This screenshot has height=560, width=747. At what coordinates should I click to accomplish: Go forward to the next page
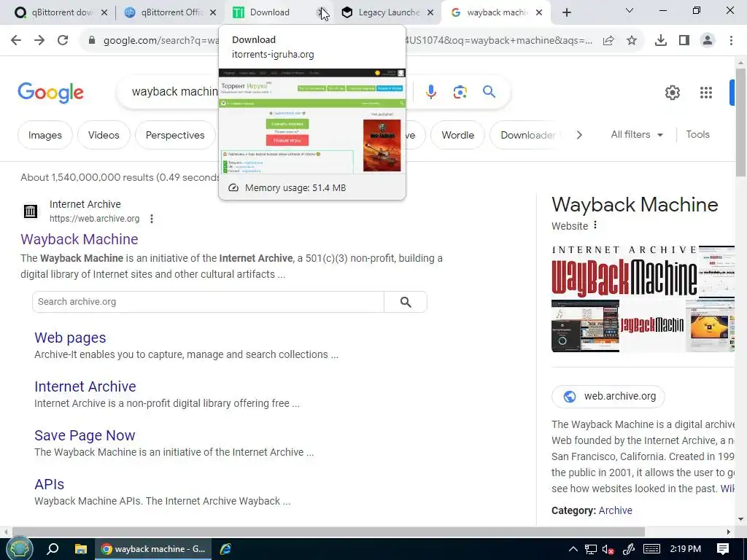click(39, 41)
